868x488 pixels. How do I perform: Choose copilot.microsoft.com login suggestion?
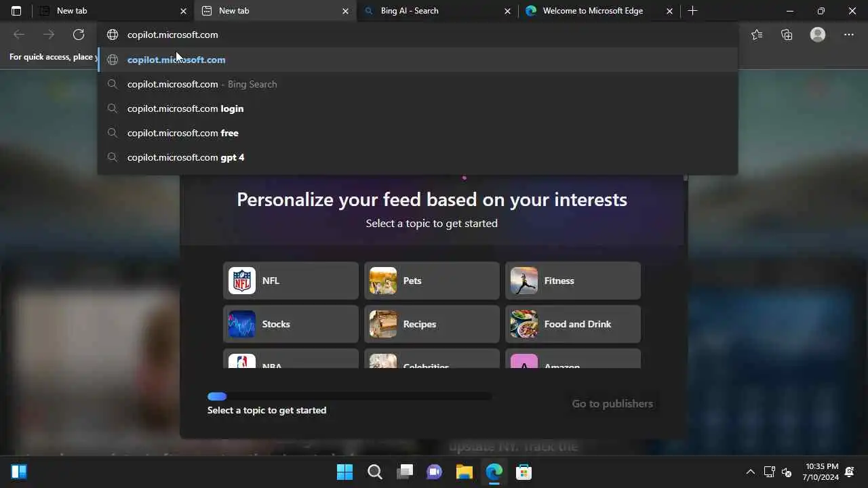[x=418, y=108]
